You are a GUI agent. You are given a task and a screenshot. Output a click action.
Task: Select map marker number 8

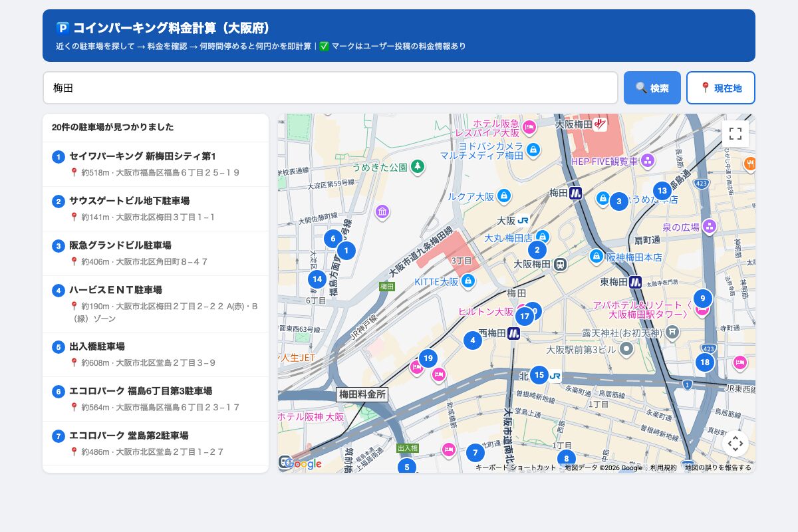pyautogui.click(x=566, y=458)
